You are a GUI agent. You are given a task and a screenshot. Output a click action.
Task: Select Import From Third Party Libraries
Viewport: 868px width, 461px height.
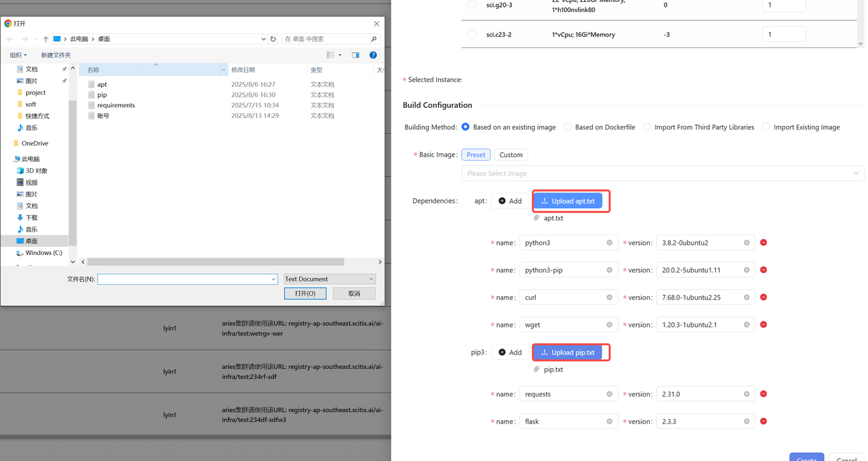(x=647, y=127)
